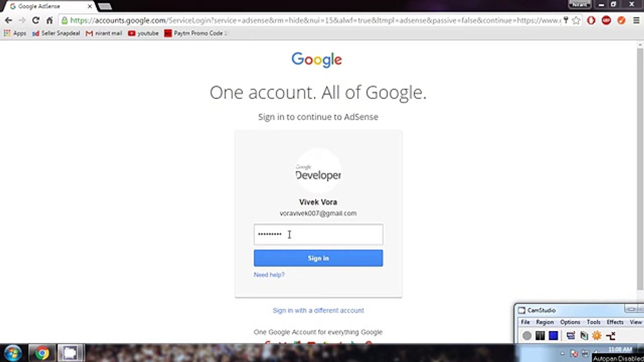Click the green padlock security icon

[64, 21]
